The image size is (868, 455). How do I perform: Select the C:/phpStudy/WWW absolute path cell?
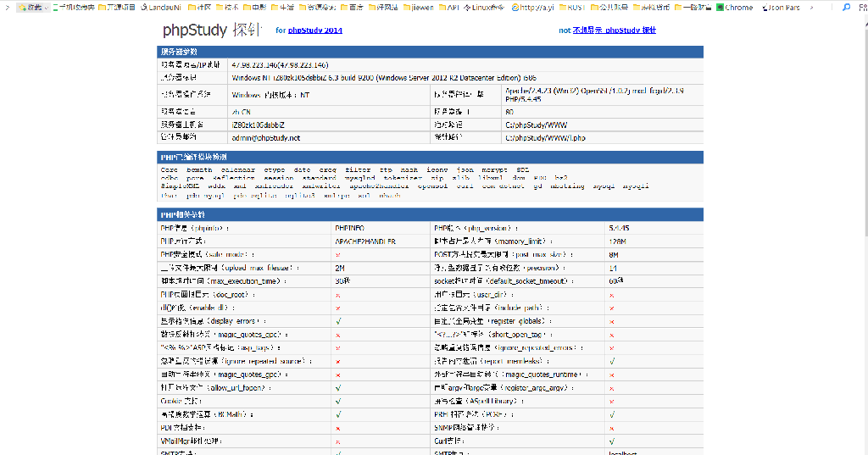tap(536, 125)
